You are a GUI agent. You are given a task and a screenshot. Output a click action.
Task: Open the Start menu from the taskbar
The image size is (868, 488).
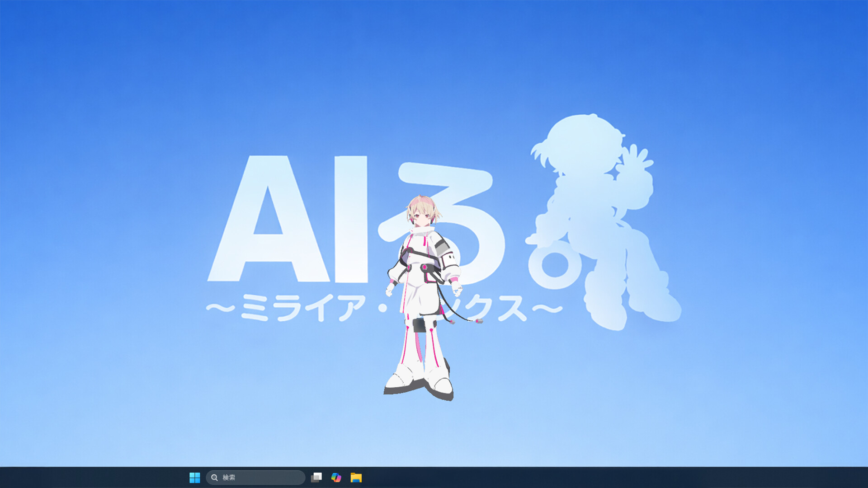click(x=195, y=477)
